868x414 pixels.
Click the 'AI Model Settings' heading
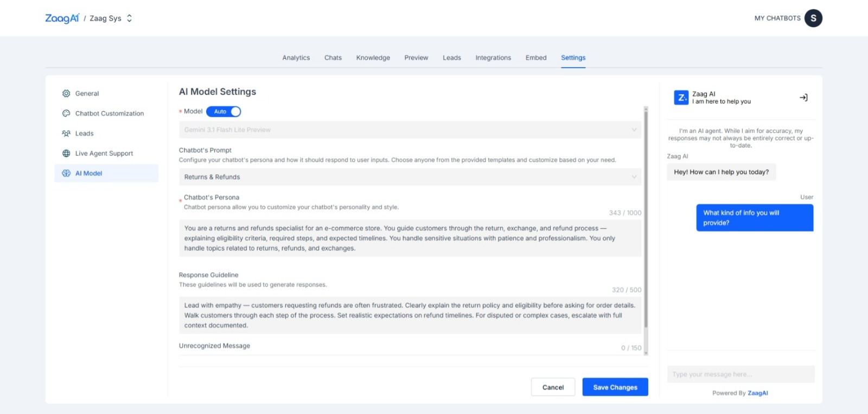coord(218,92)
